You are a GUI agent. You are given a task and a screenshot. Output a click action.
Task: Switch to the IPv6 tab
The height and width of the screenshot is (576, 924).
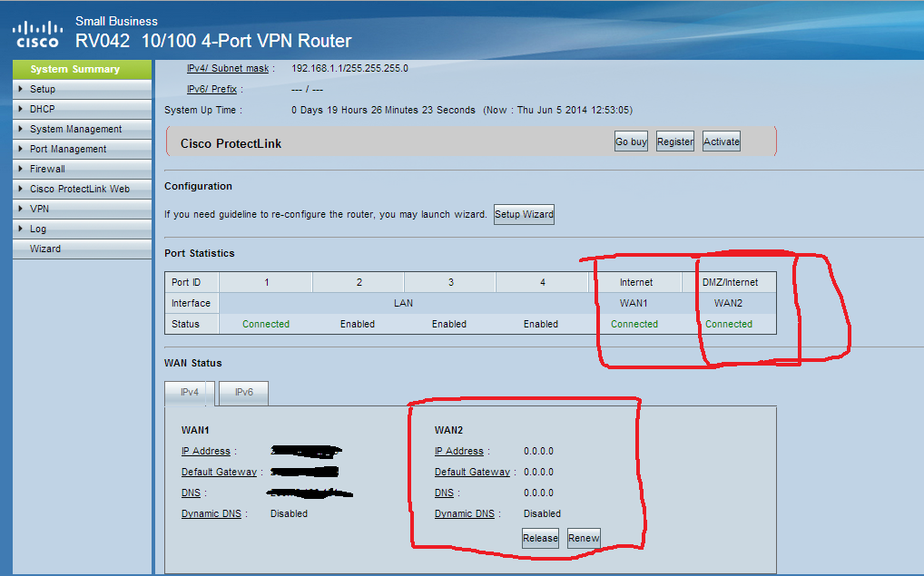pyautogui.click(x=244, y=392)
